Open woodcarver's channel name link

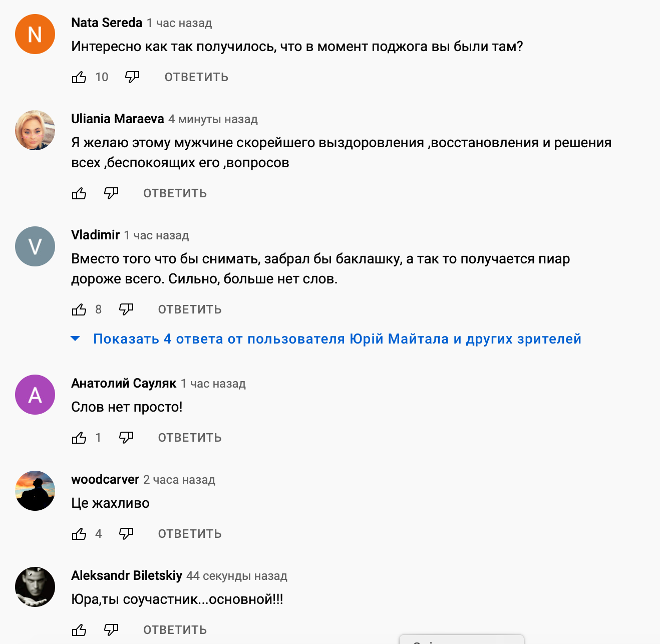click(x=105, y=479)
